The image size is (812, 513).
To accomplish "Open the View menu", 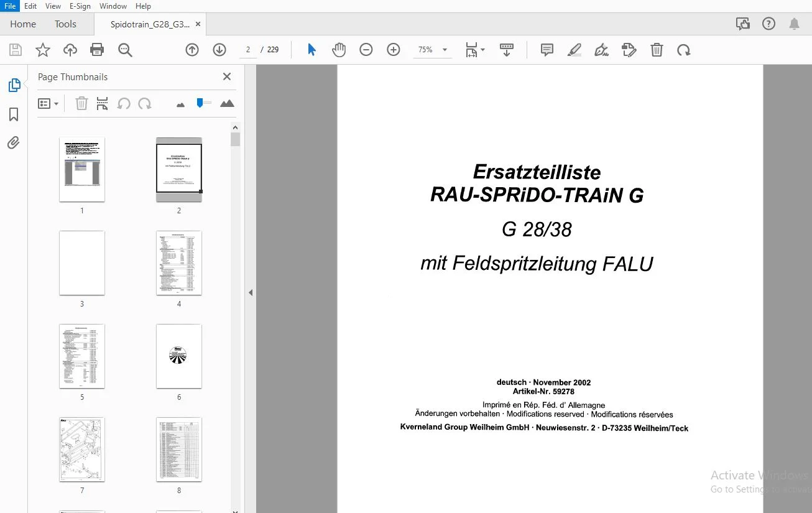I will click(x=53, y=6).
